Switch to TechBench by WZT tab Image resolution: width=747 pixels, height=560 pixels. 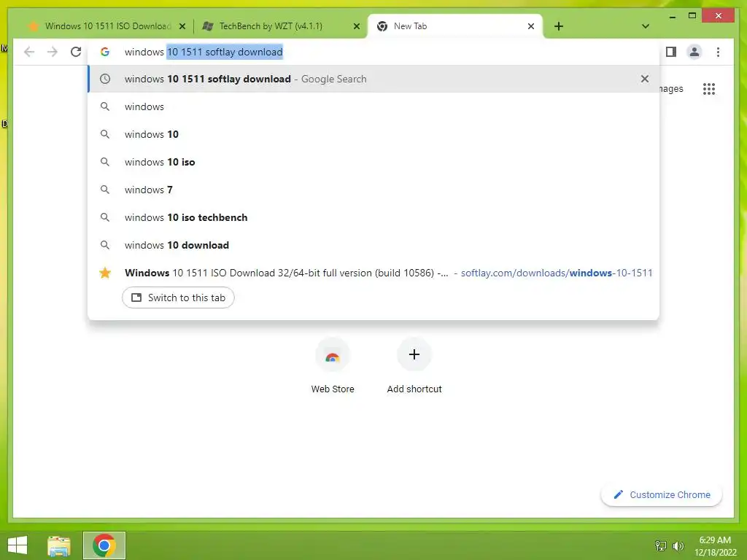279,26
